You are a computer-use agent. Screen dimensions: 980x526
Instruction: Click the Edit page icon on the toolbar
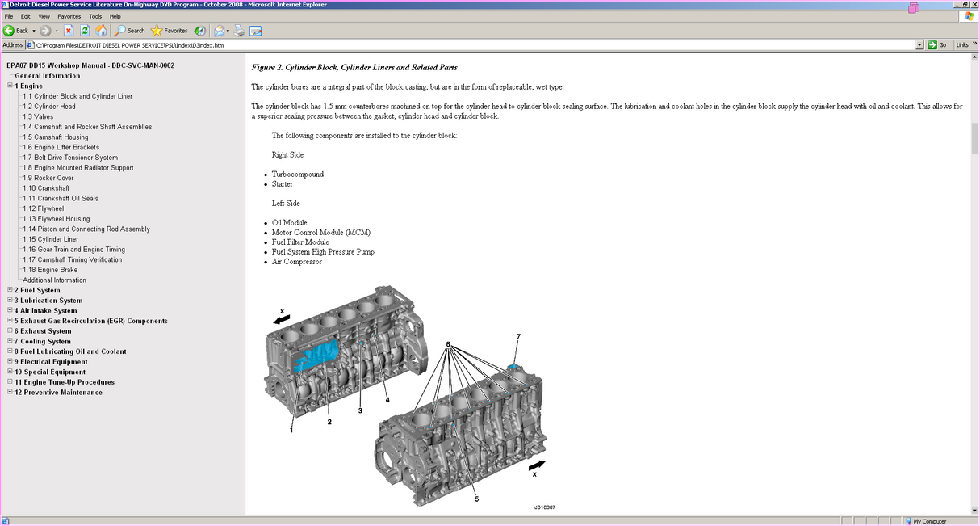click(x=254, y=31)
